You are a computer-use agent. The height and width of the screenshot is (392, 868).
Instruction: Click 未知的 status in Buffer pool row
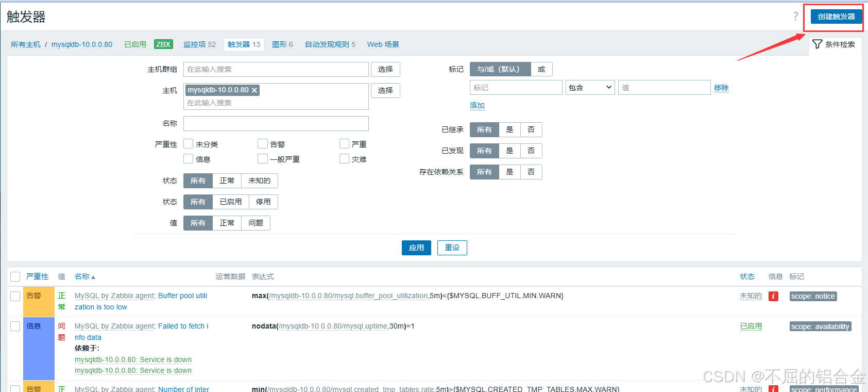click(x=751, y=296)
